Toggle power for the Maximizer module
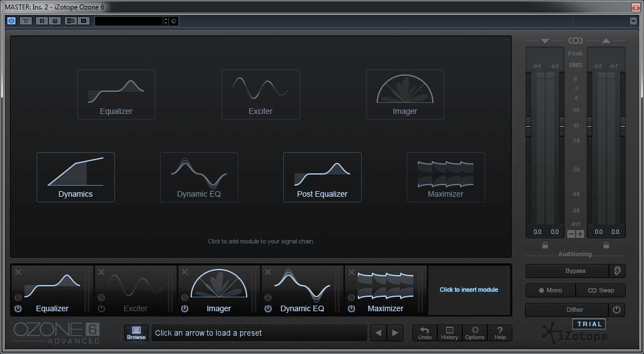Image resolution: width=644 pixels, height=354 pixels. 352,308
